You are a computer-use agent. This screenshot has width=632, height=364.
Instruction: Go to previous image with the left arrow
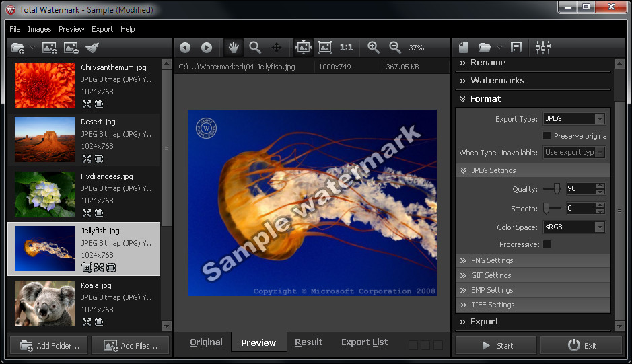[x=185, y=48]
